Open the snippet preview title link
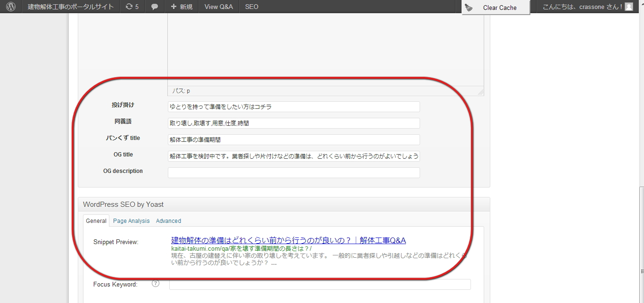 289,240
